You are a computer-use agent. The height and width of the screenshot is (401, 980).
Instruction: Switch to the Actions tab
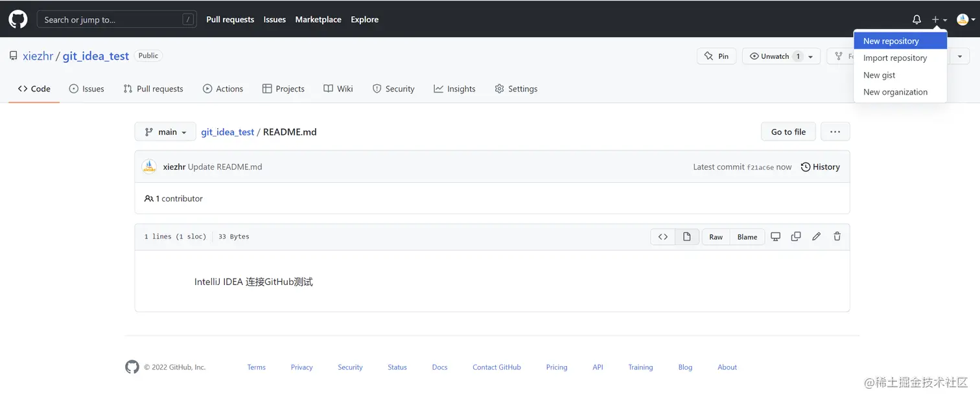[x=223, y=89]
